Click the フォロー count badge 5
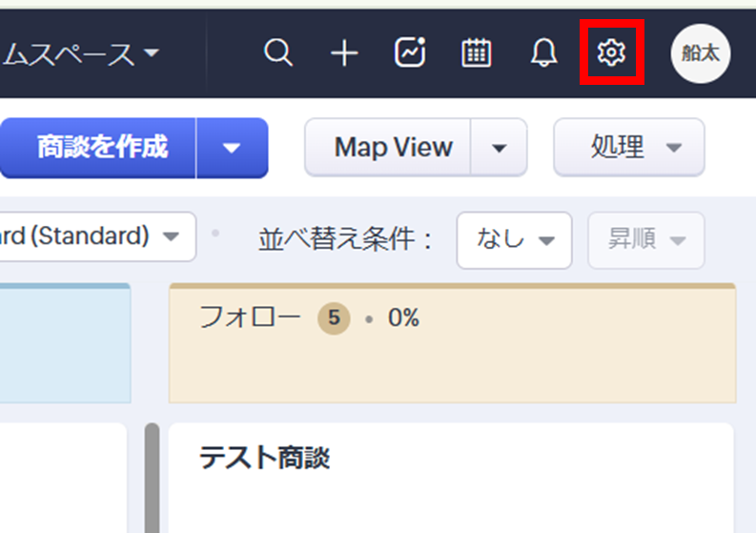The height and width of the screenshot is (533, 756). point(333,318)
